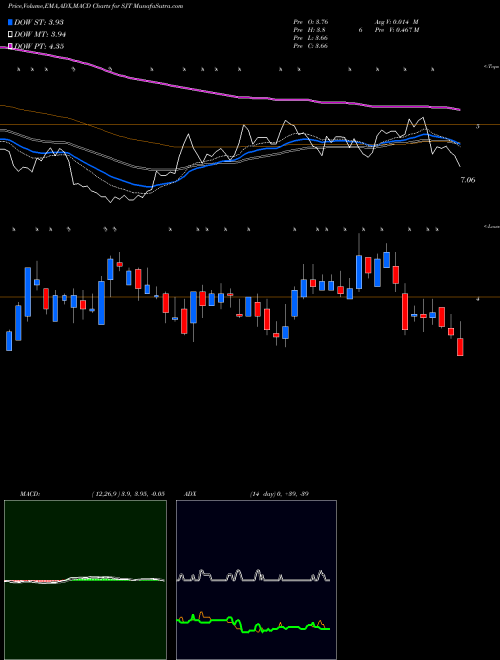Click the 7.06 label by the indicator line
Viewport: 500px width, 660px height.
point(468,180)
